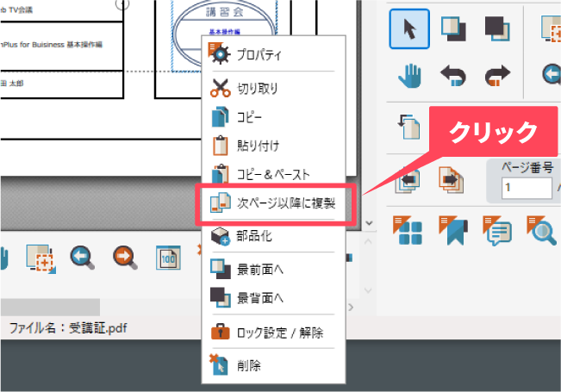The image size is (561, 392).
Task: Click the horizontal scrollbar thumb
Action: [50, 306]
